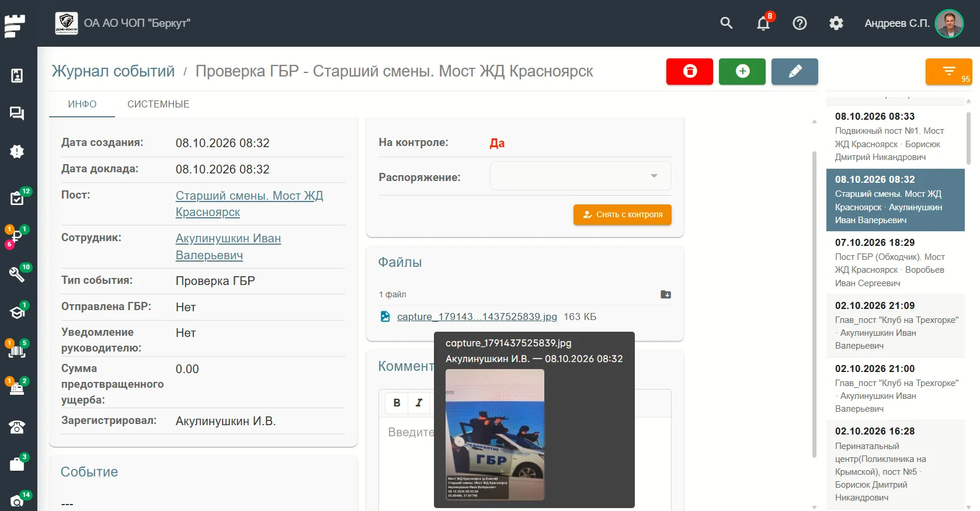Image resolution: width=980 pixels, height=511 pixels.
Task: Open notifications bell with 8 badge
Action: click(763, 23)
